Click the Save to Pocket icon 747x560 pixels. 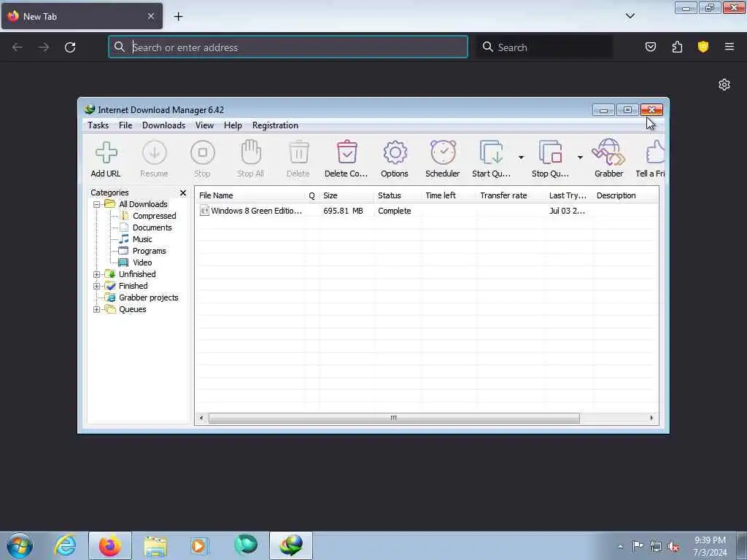pyautogui.click(x=651, y=47)
